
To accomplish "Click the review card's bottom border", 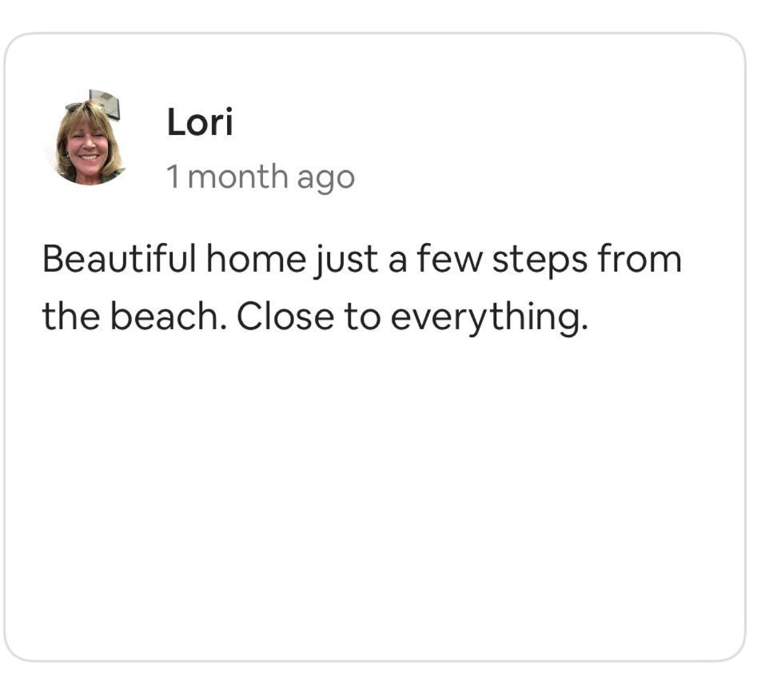I will pos(375,660).
